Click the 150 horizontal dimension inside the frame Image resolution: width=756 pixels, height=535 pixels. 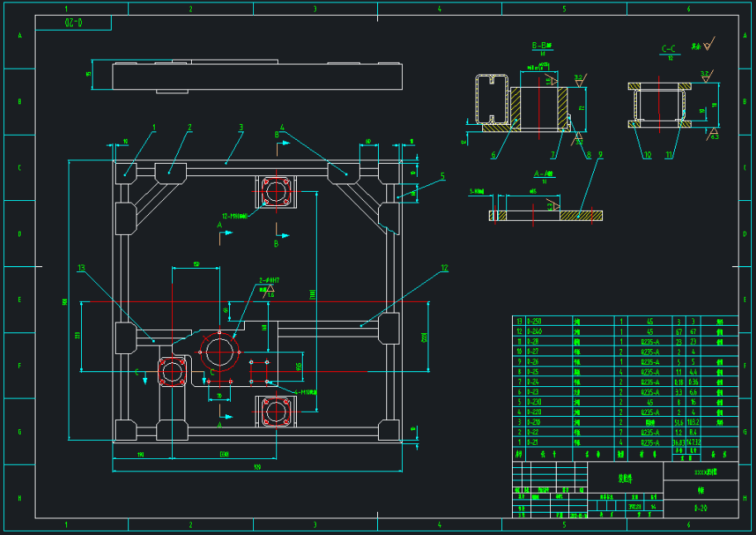(x=196, y=264)
